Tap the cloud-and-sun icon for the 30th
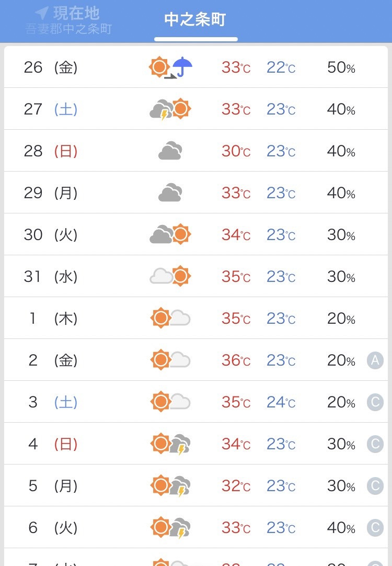Viewport: 392px width, 566px height. pyautogui.click(x=170, y=235)
